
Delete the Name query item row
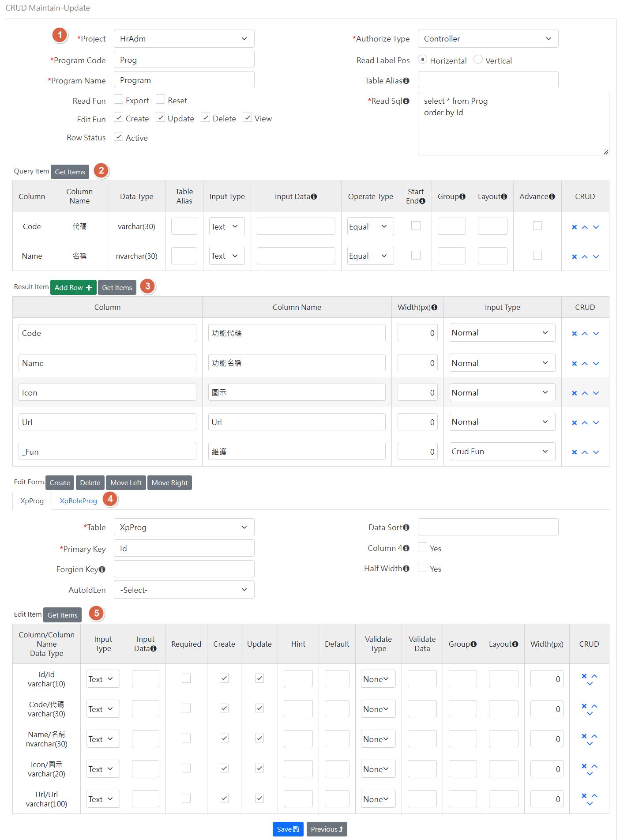click(574, 256)
